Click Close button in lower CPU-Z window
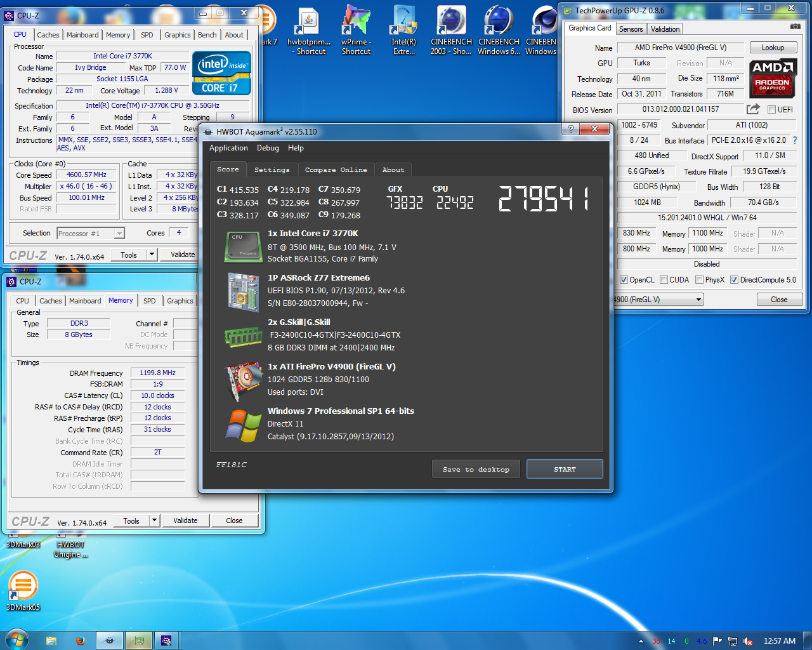Image resolution: width=812 pixels, height=650 pixels. click(234, 521)
